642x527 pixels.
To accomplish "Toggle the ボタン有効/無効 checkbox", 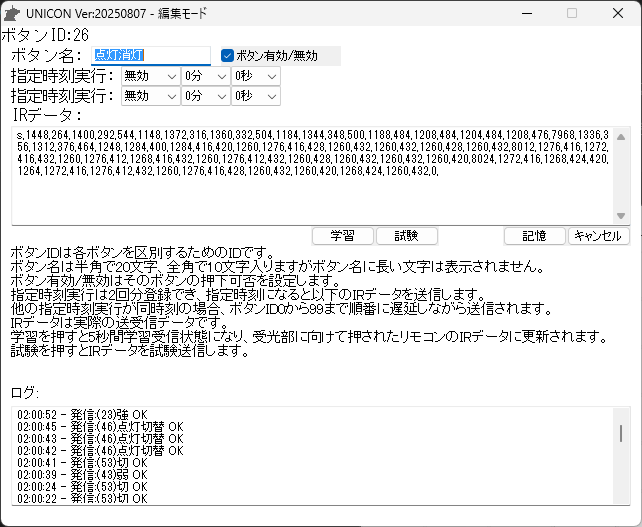I will tap(228, 56).
